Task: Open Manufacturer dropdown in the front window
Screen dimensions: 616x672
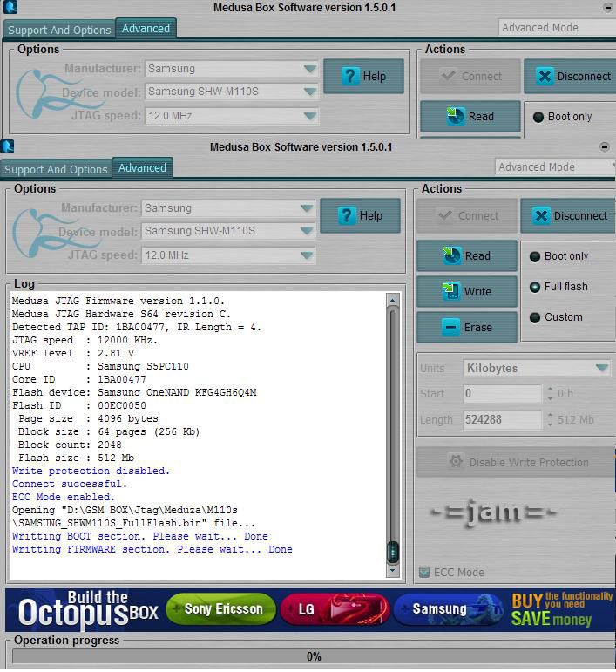Action: point(228,208)
